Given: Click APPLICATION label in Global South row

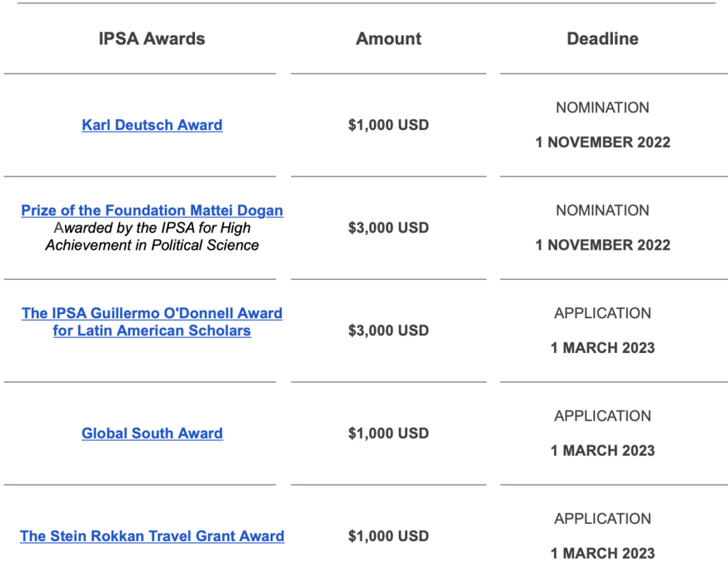Looking at the screenshot, I should [x=603, y=416].
